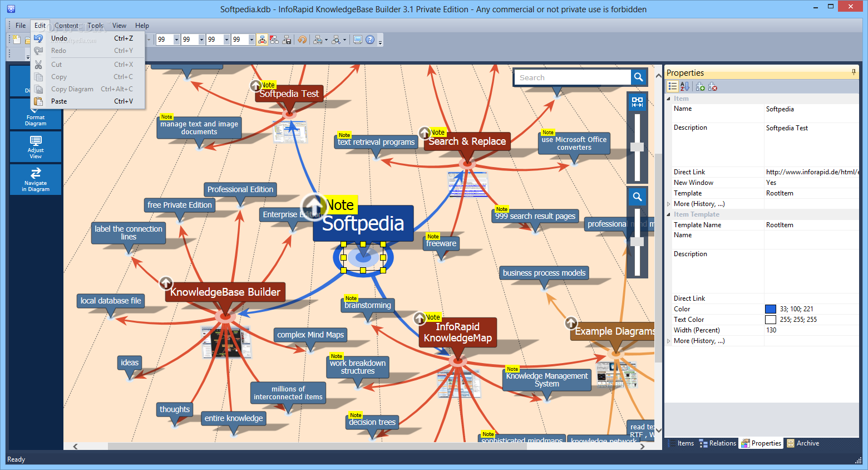Open the second 99 dropdown in toolbar

click(x=201, y=40)
